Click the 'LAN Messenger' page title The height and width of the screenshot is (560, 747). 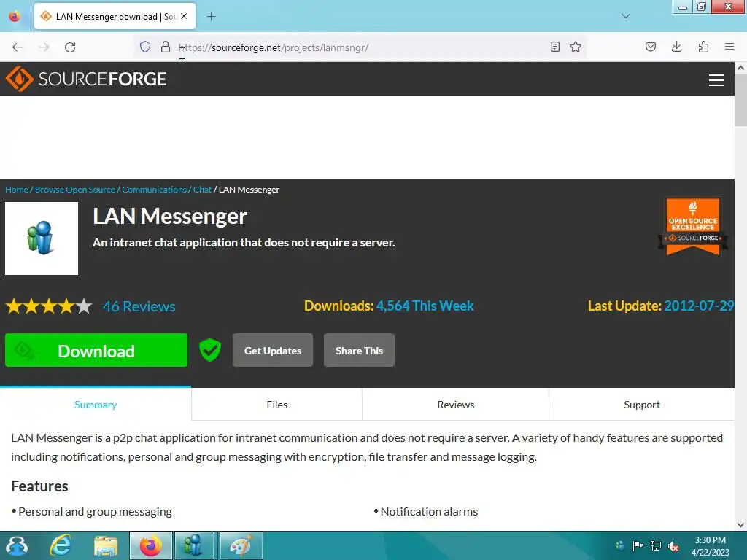pyautogui.click(x=169, y=216)
